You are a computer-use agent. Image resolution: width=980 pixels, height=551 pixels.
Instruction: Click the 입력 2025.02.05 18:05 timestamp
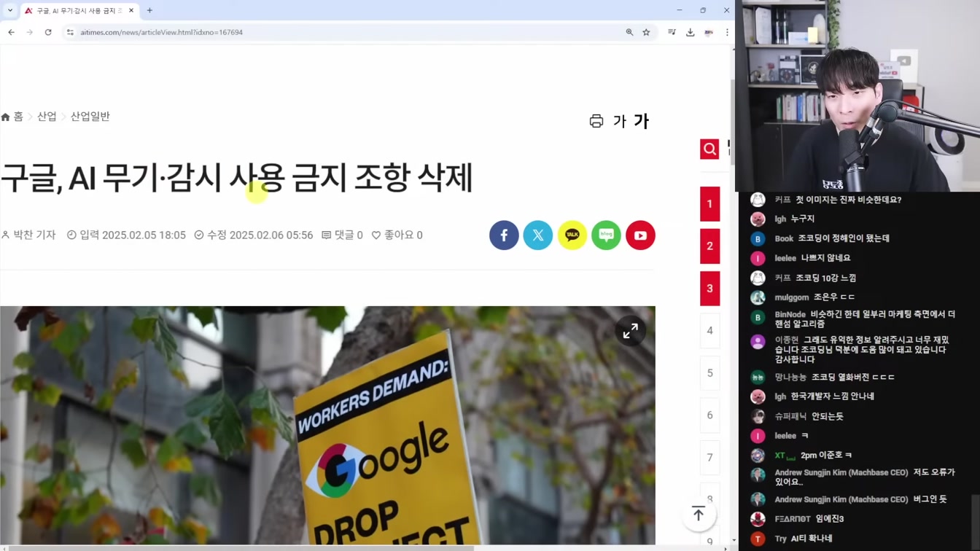126,235
